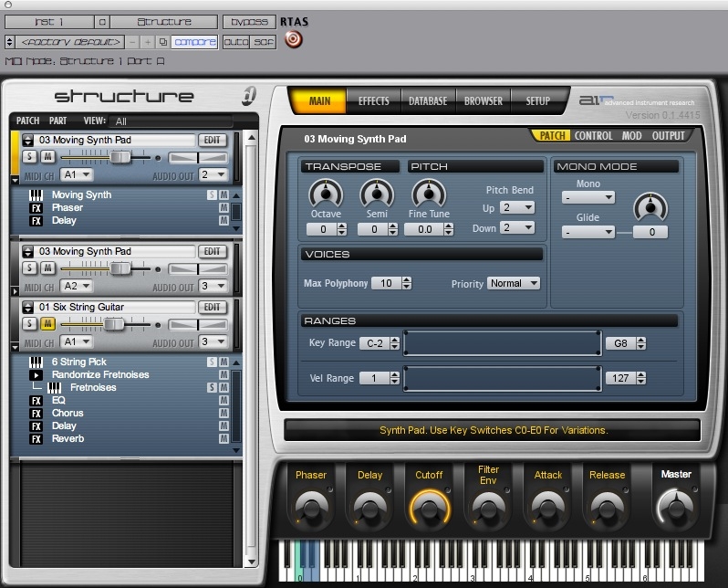Switch to the BROWSER tab
The image size is (728, 588).
tap(483, 100)
